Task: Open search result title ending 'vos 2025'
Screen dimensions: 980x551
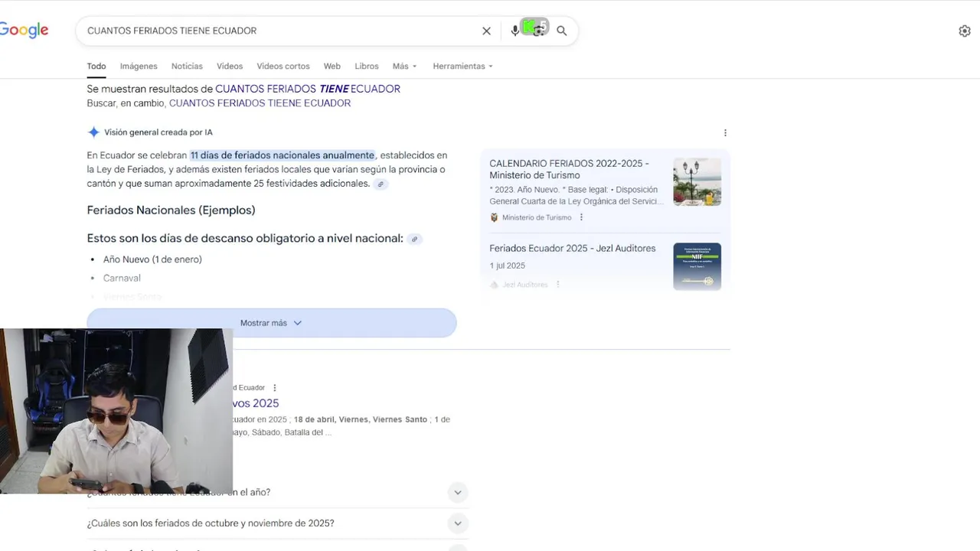Action: tap(256, 403)
